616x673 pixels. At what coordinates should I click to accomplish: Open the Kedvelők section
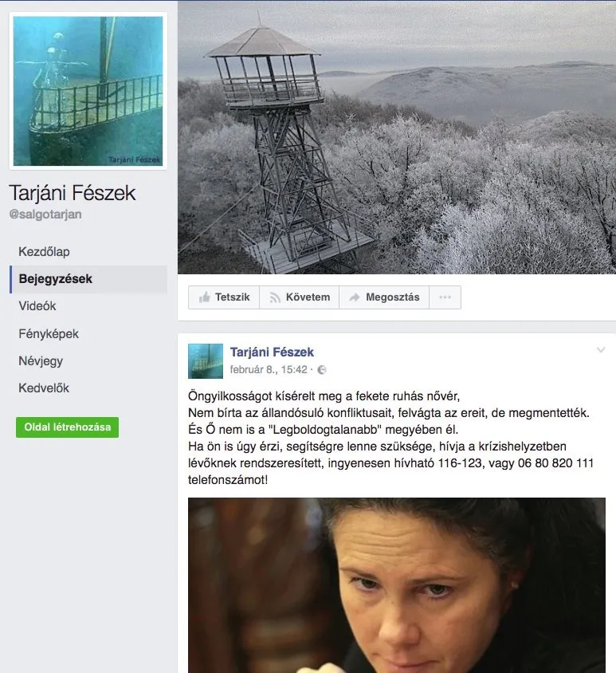(x=44, y=388)
